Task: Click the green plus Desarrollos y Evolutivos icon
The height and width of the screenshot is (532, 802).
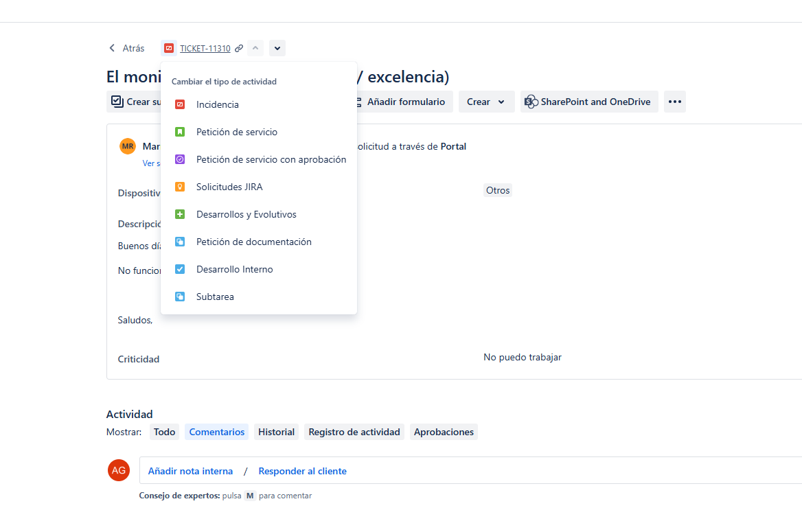Action: [180, 214]
